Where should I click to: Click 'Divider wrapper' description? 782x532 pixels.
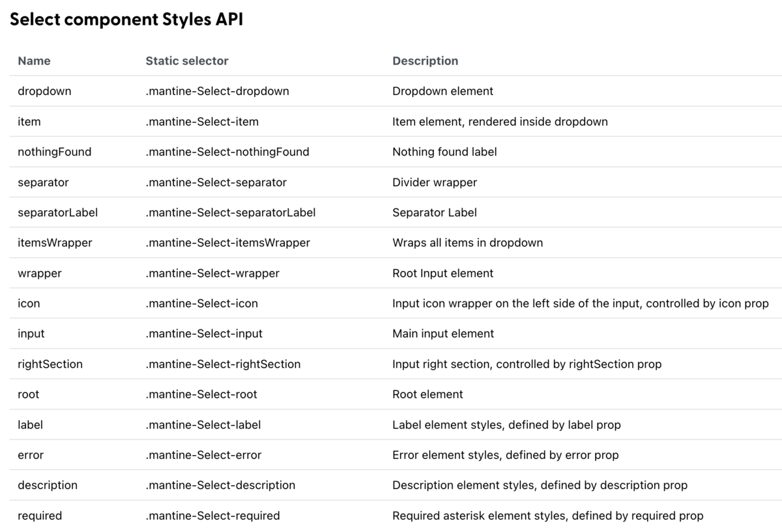[x=435, y=182]
